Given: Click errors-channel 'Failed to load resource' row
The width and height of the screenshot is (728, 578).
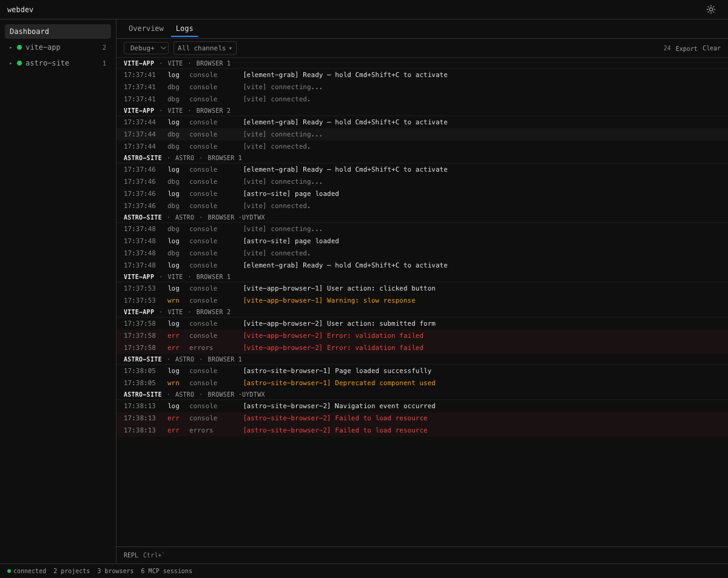Looking at the screenshot, I should coord(422,430).
